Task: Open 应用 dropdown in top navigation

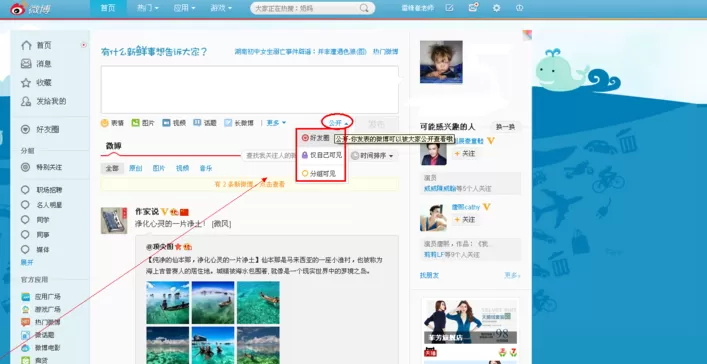Action: [184, 8]
